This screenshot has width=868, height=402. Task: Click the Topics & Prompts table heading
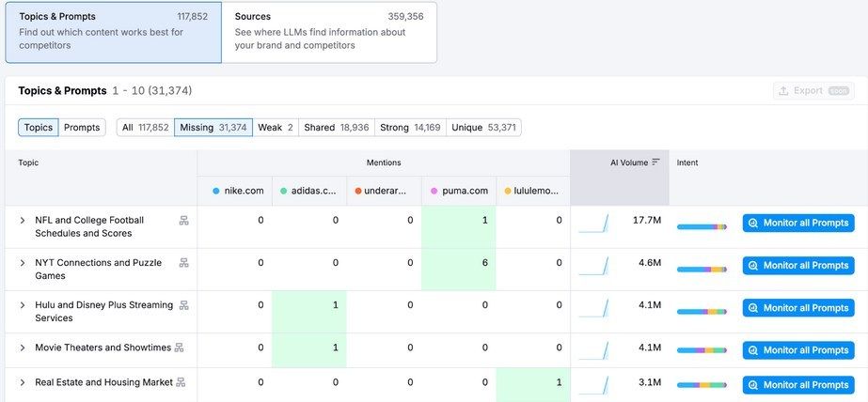pyautogui.click(x=62, y=91)
